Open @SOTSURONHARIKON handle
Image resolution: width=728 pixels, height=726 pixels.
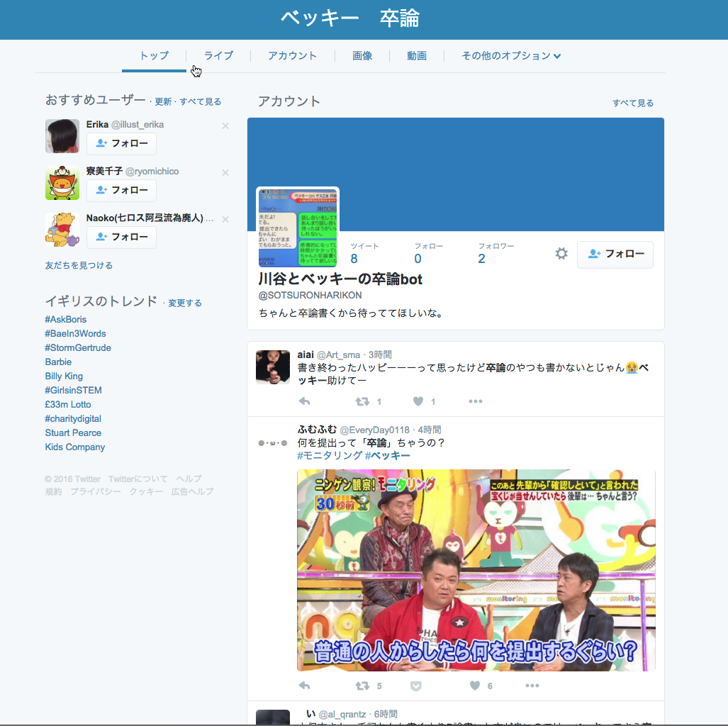click(310, 296)
